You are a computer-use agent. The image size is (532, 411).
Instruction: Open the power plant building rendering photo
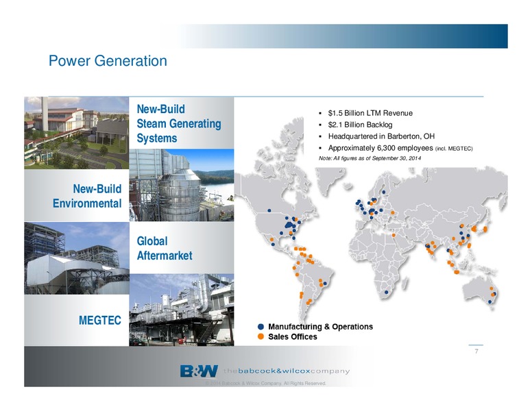pyautogui.click(x=76, y=133)
